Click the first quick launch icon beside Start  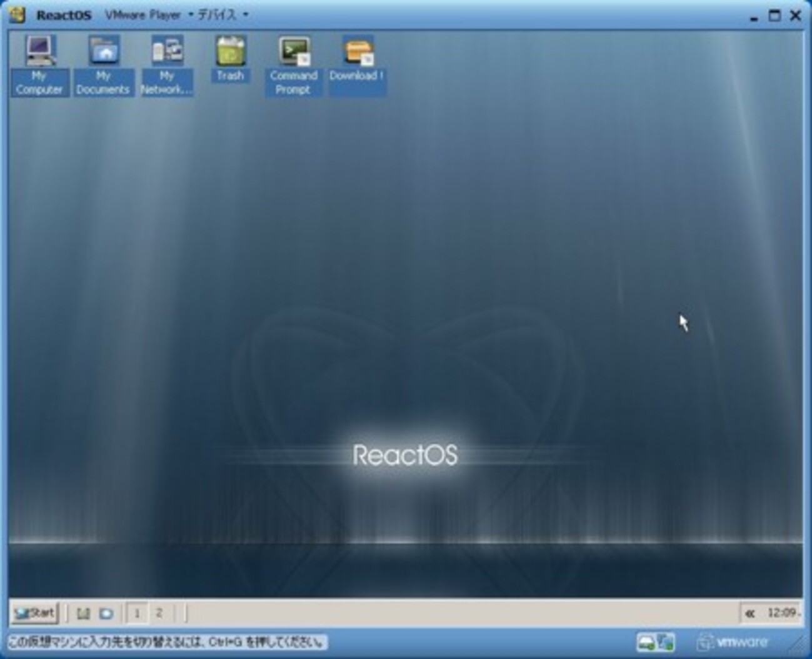click(83, 613)
